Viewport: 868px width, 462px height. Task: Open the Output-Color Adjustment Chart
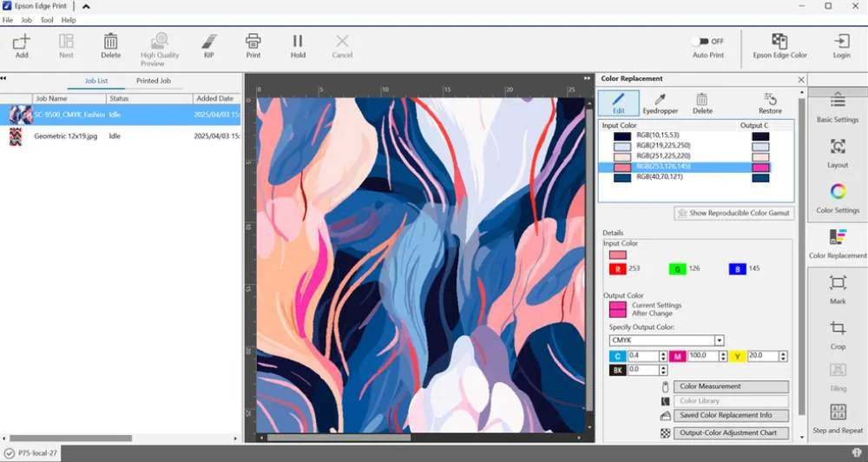[x=731, y=433]
